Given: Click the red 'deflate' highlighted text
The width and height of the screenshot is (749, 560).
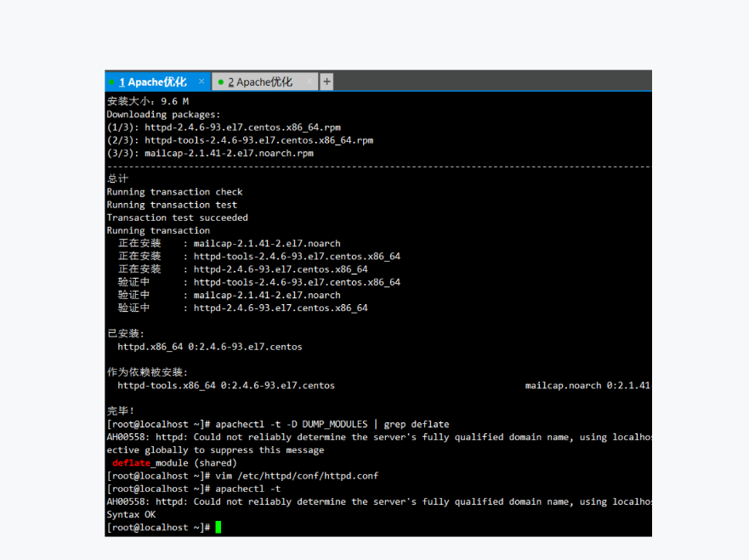Looking at the screenshot, I should 132,462.
